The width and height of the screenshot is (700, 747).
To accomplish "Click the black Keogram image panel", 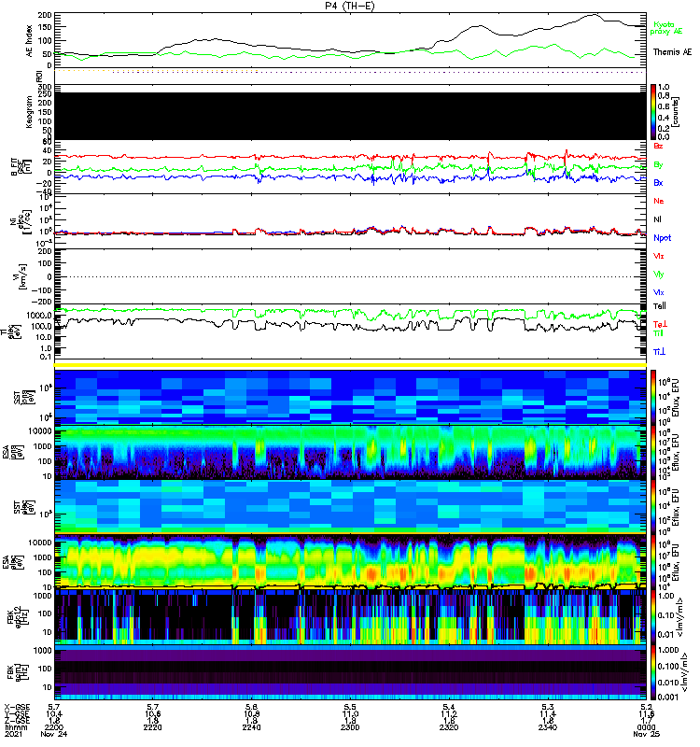I will pos(351,116).
